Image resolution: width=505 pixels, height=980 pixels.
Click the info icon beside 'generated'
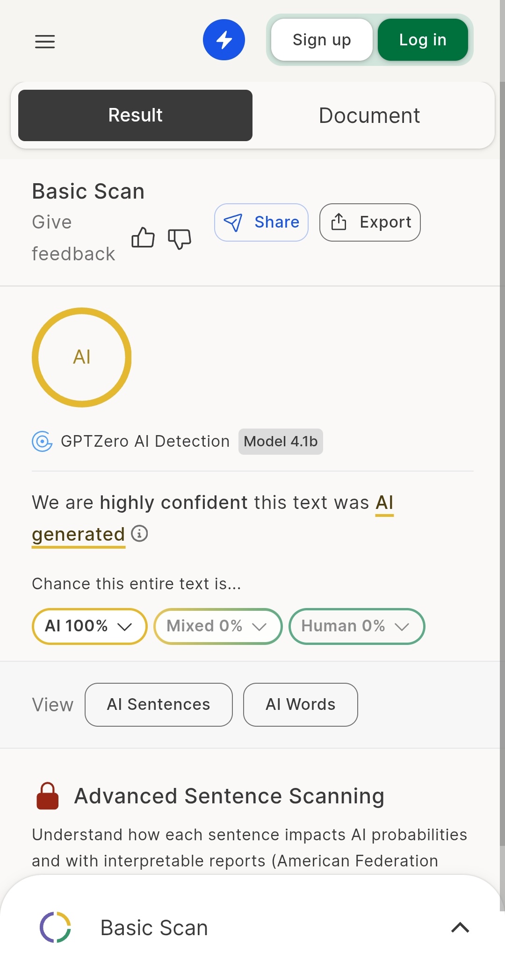139,533
